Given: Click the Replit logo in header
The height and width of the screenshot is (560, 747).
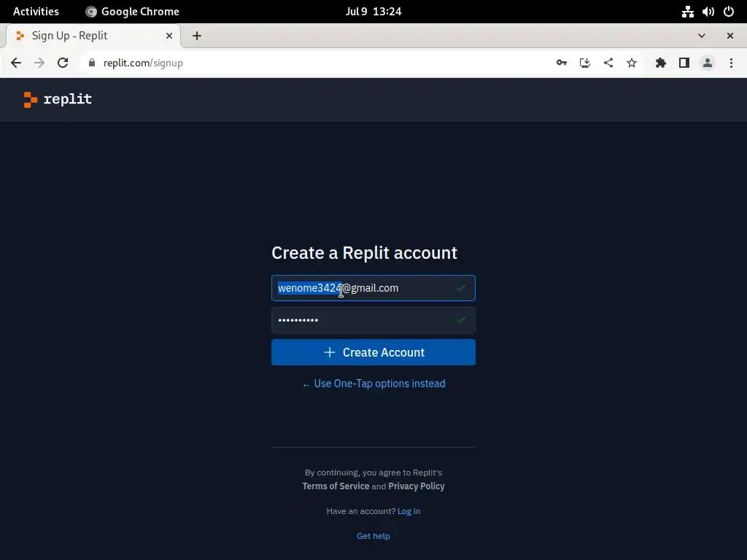Looking at the screenshot, I should coord(58,99).
